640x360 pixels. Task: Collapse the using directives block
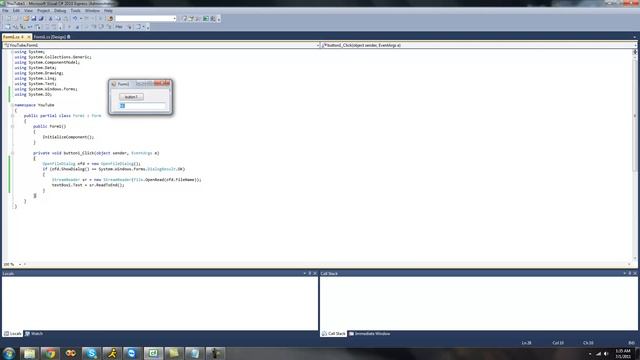[12, 52]
